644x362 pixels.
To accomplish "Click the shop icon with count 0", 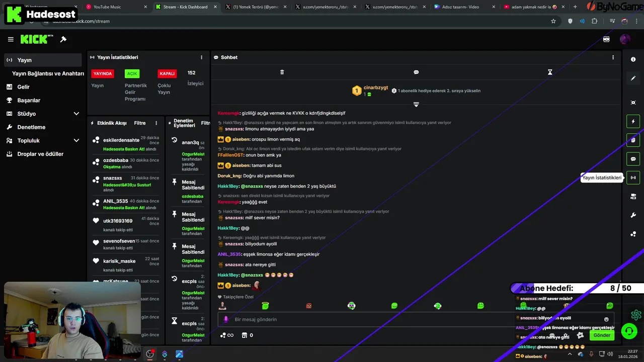I will 247,335.
